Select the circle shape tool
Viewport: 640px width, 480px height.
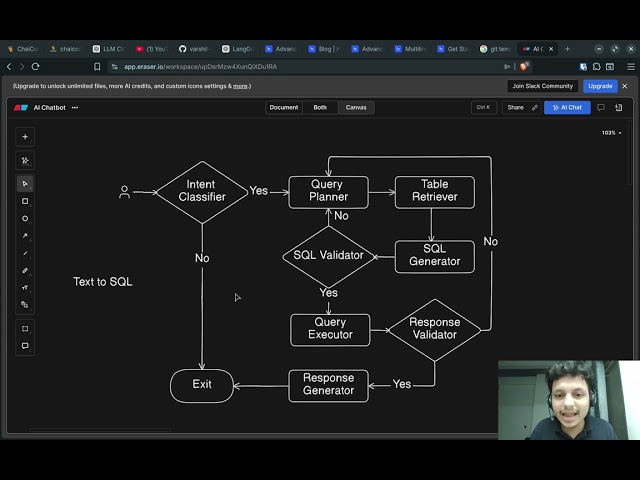tap(25, 219)
